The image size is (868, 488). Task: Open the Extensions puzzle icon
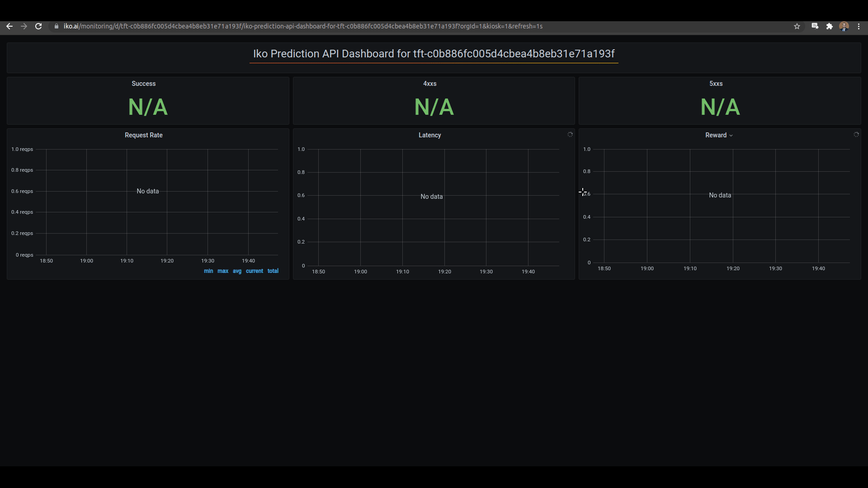(829, 26)
